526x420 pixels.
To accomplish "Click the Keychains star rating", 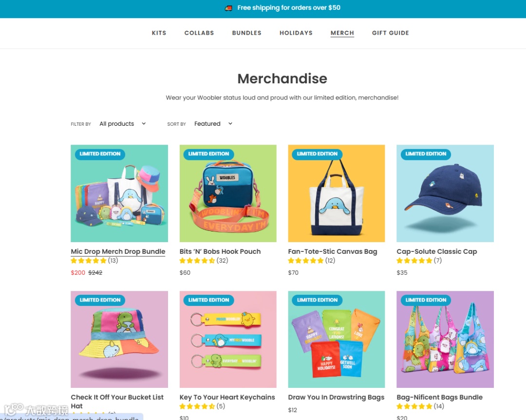I will [202, 406].
